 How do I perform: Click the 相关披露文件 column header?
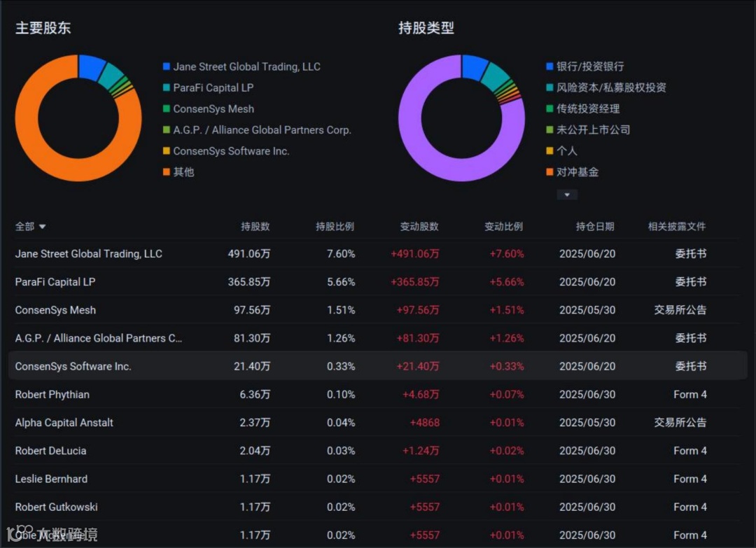coord(677,227)
